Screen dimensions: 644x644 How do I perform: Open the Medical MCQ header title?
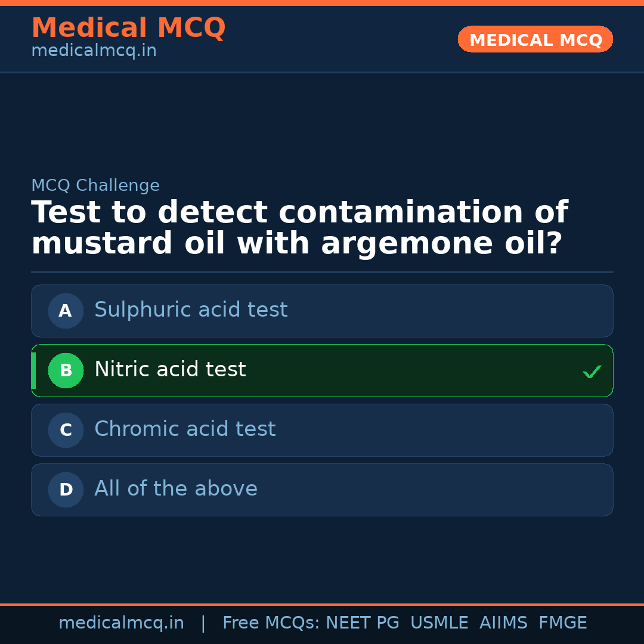128,28
